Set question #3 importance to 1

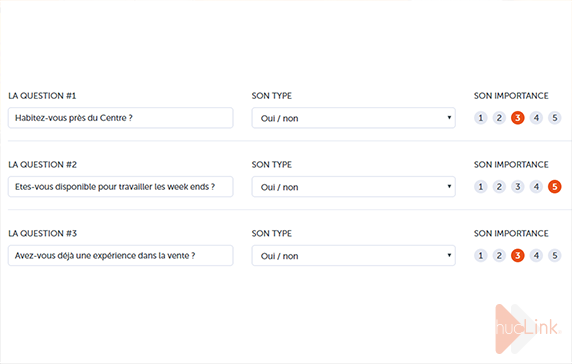point(480,256)
